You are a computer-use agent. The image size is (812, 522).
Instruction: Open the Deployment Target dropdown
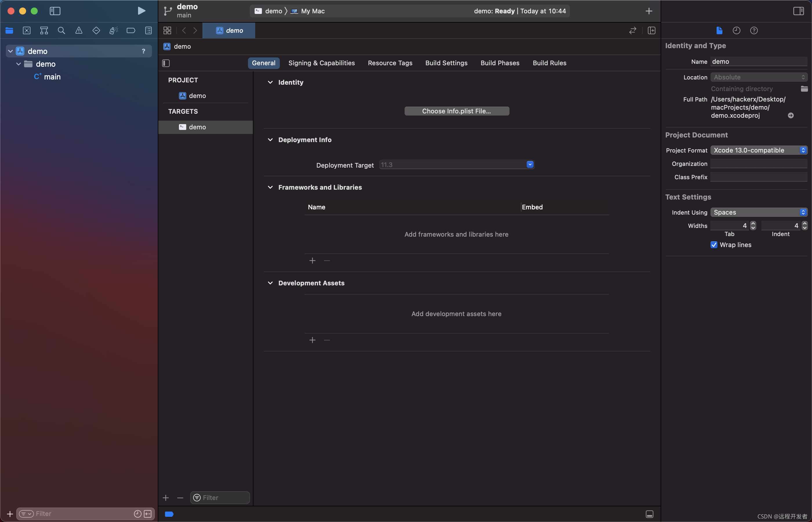point(530,165)
